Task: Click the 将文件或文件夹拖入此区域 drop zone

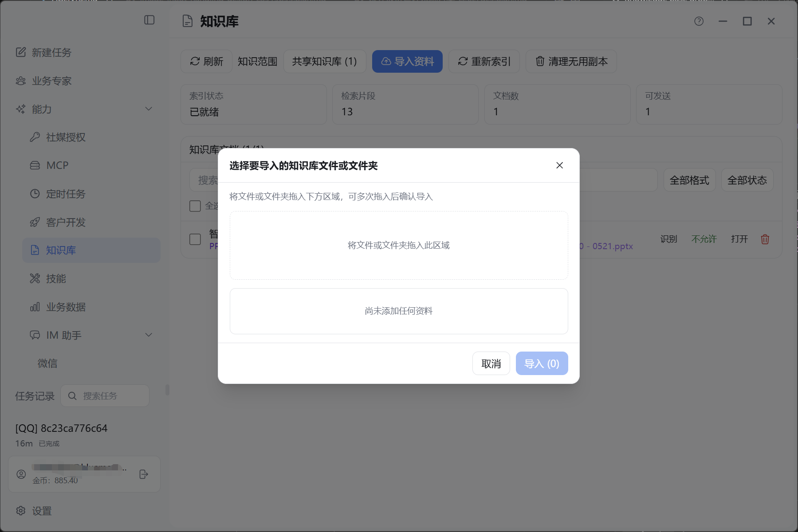Action: point(399,245)
